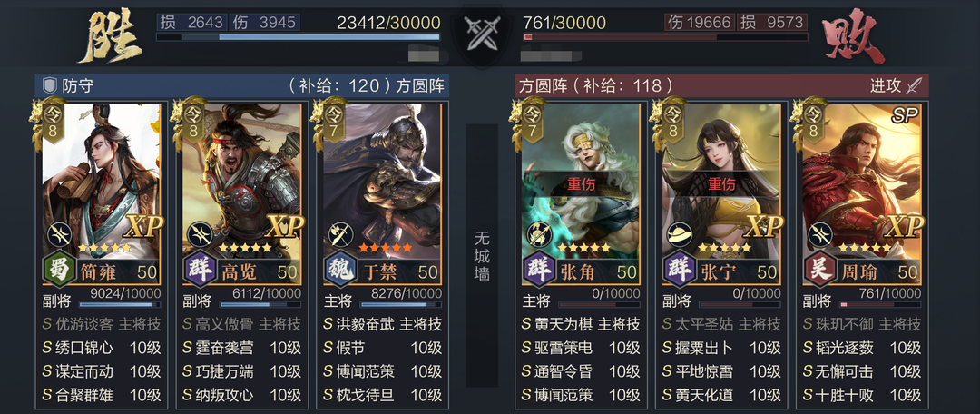Click the 令 8 banner on 高览's card
The height and width of the screenshot is (414, 980).
194,123
